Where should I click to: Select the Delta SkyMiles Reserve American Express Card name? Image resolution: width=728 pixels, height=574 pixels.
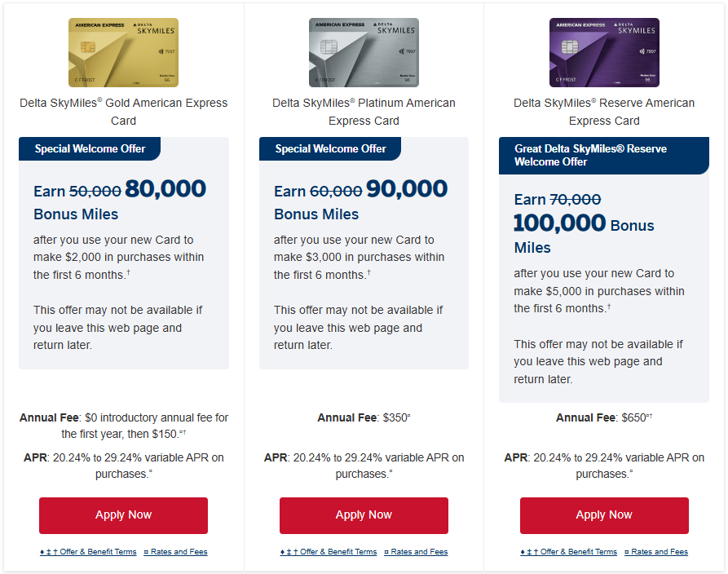coord(604,110)
